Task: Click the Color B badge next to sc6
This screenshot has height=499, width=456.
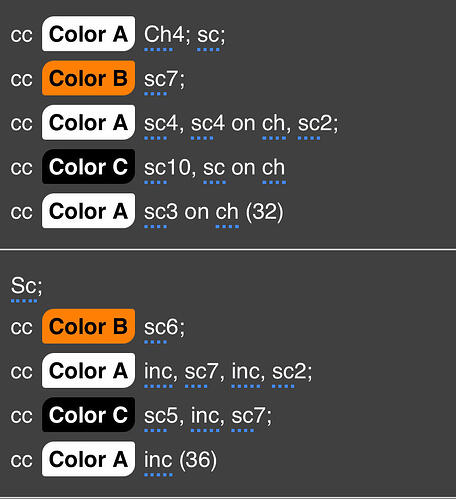Action: tap(88, 326)
